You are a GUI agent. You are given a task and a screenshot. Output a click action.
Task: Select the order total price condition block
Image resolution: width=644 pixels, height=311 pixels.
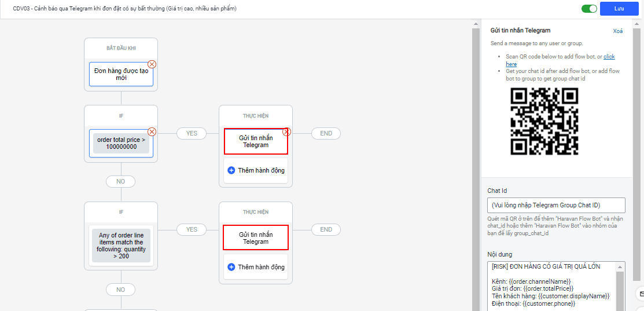[121, 143]
